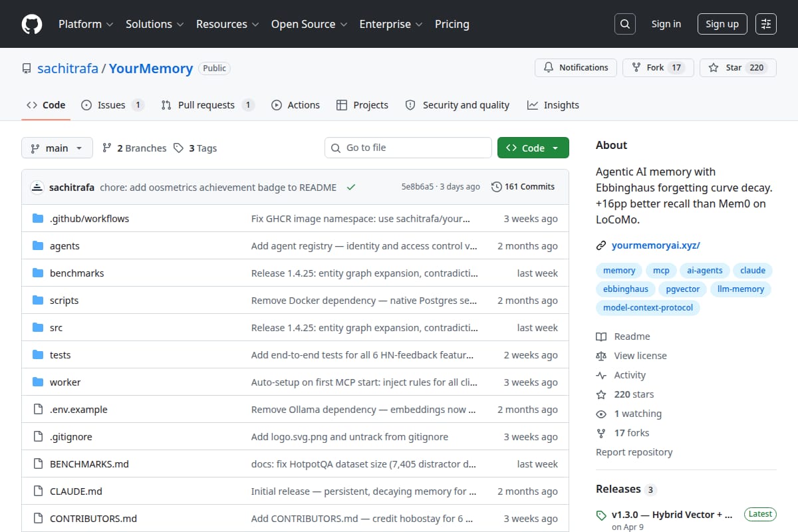The width and height of the screenshot is (798, 532).
Task: Click the .gitignore file icon
Action: click(38, 437)
